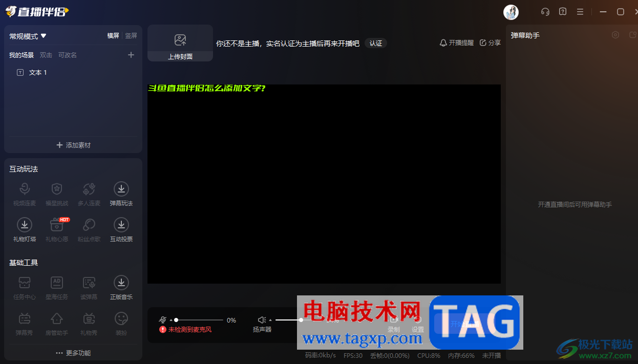The image size is (638, 364).
Task: Open the 弹幕秀 tool
Action: 25,324
